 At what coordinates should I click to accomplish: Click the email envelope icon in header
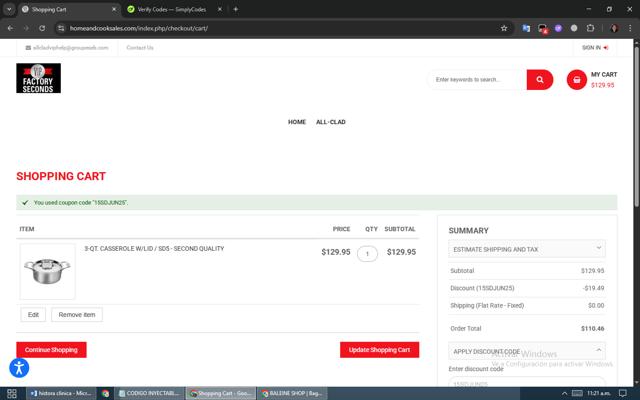(28, 48)
